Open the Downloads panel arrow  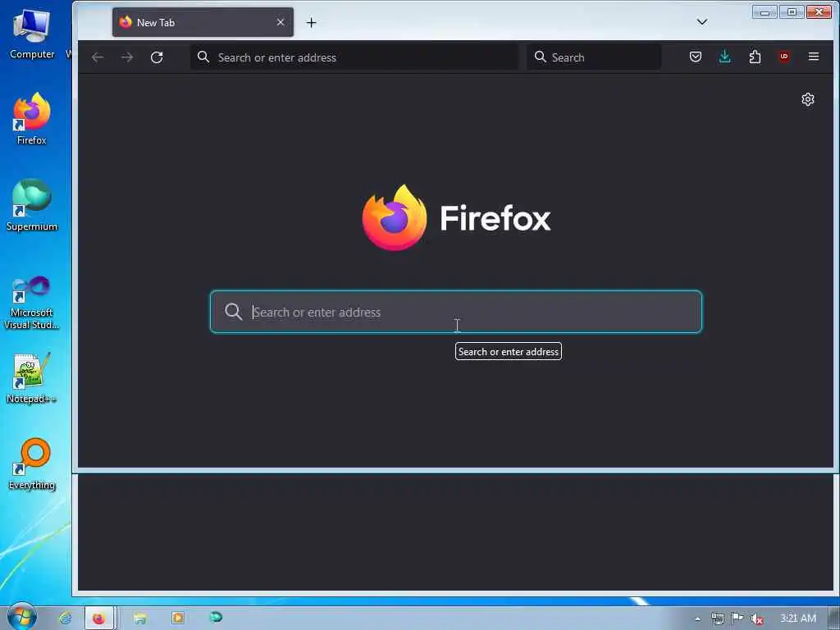click(x=725, y=57)
